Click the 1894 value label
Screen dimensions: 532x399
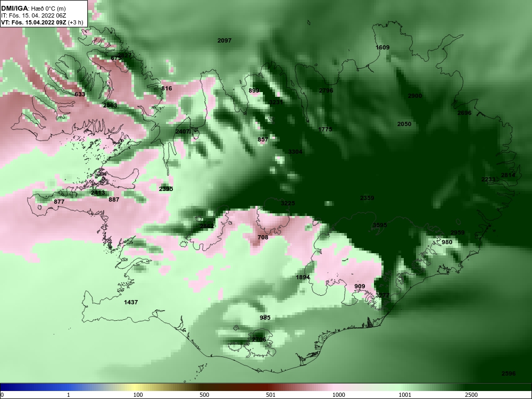click(303, 277)
